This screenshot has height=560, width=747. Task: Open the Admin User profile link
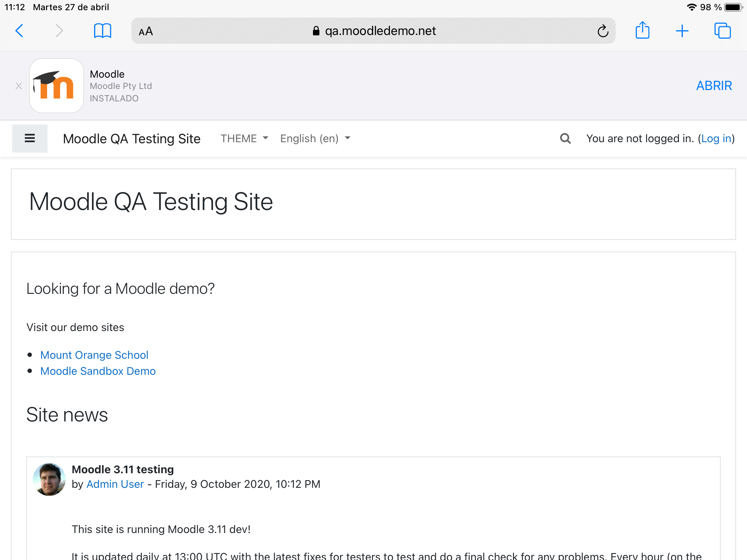(x=115, y=484)
